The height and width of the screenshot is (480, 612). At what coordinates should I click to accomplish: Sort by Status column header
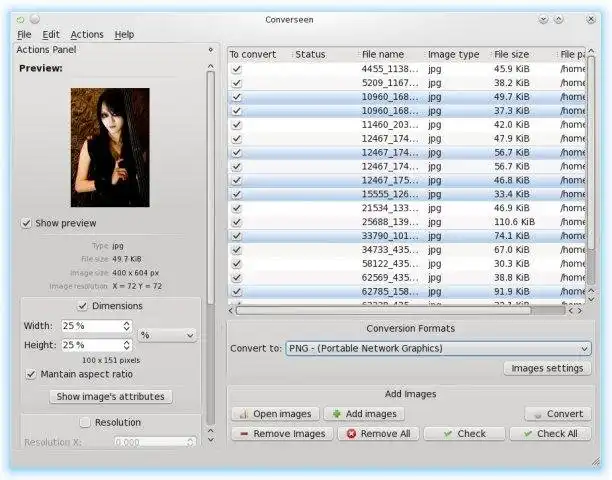coord(325,54)
